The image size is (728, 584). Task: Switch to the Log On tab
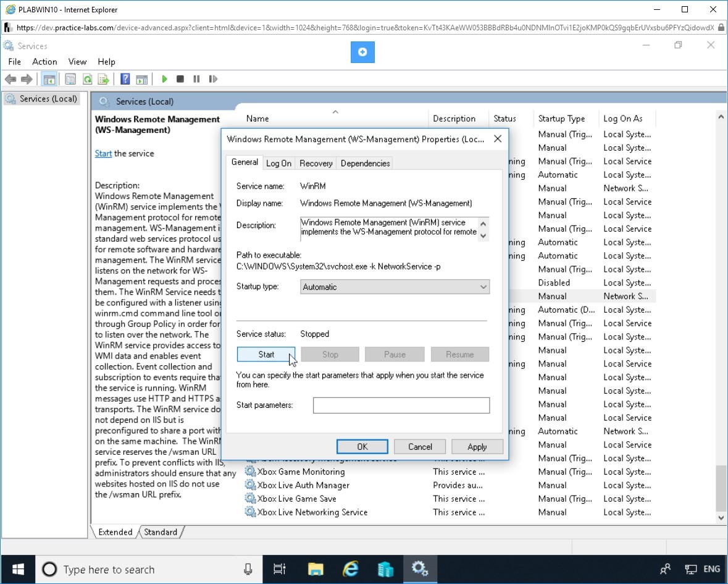[x=278, y=164]
